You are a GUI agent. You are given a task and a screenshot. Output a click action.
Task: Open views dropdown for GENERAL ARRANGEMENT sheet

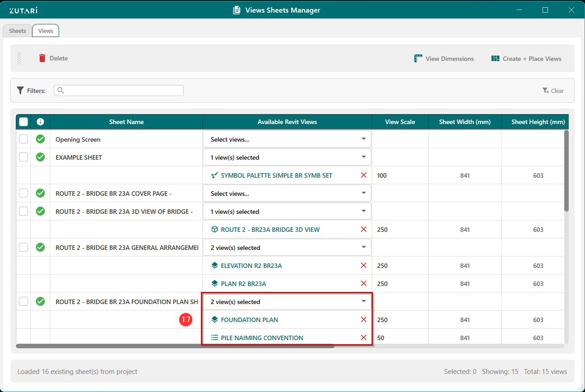363,247
